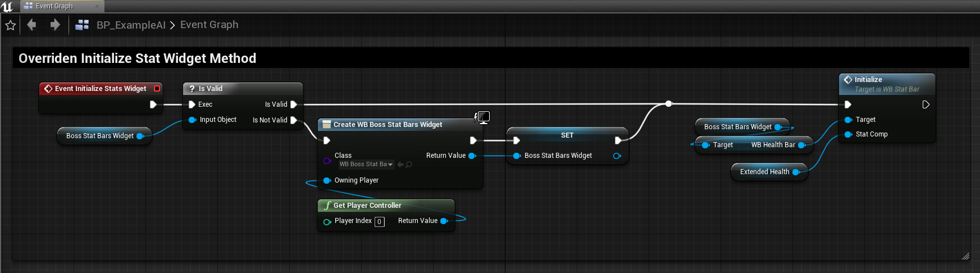Click the blueprint icon beside BP_ExampleAI
The image size is (980, 273).
83,25
